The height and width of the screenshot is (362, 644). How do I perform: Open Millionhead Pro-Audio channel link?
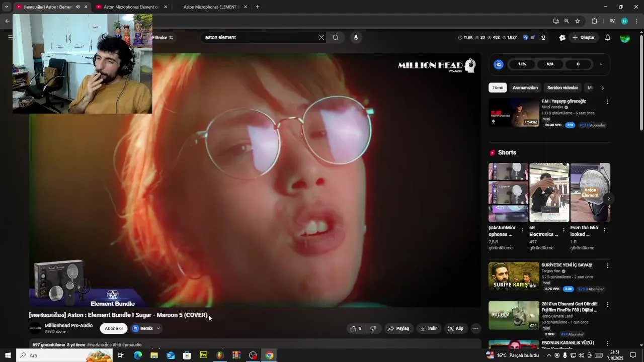point(68,325)
